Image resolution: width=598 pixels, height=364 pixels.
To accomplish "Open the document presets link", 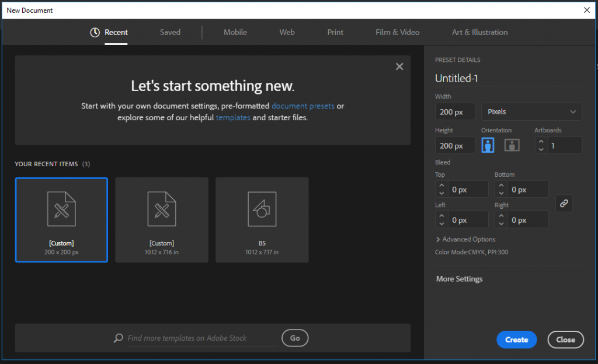I will 303,106.
